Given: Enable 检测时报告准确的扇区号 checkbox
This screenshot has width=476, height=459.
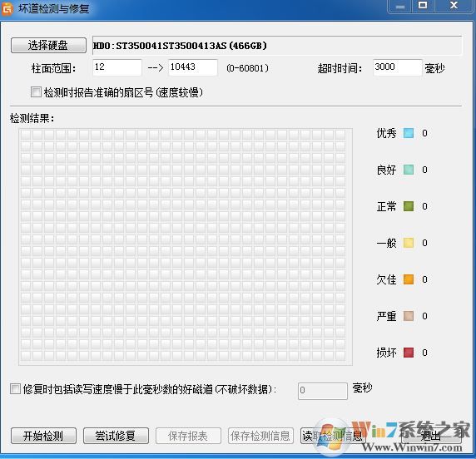Looking at the screenshot, I should (x=36, y=92).
